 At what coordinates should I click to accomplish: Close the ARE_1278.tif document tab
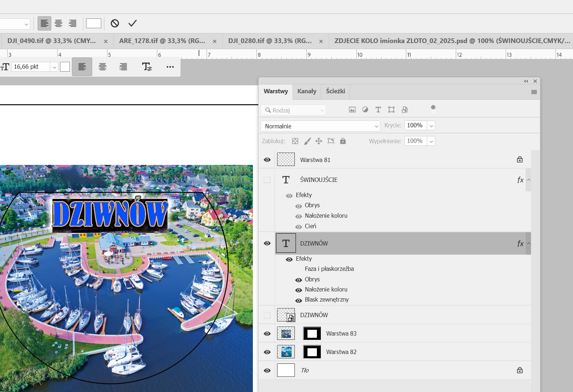pyautogui.click(x=215, y=42)
